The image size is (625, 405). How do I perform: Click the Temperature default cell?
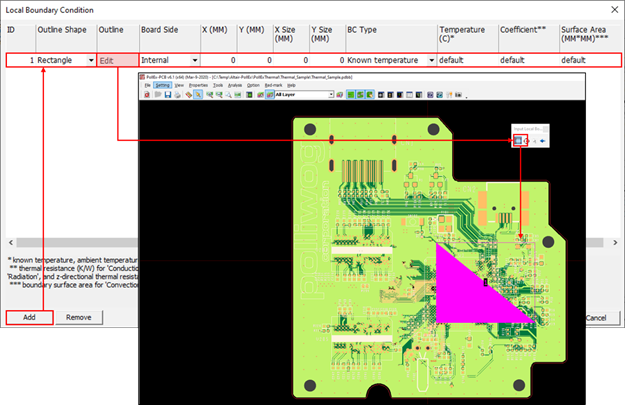click(x=465, y=60)
